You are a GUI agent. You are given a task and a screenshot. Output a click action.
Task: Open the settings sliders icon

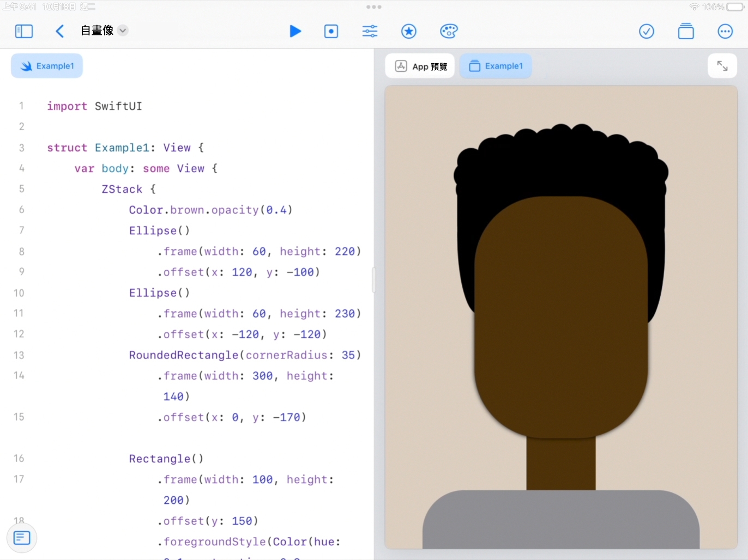tap(370, 31)
